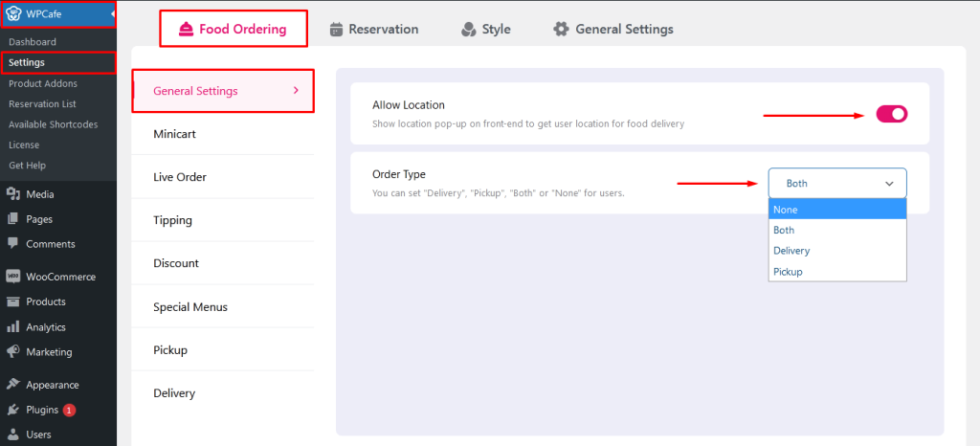980x446 pixels.
Task: Toggle the Allow Location switch
Action: pos(891,114)
